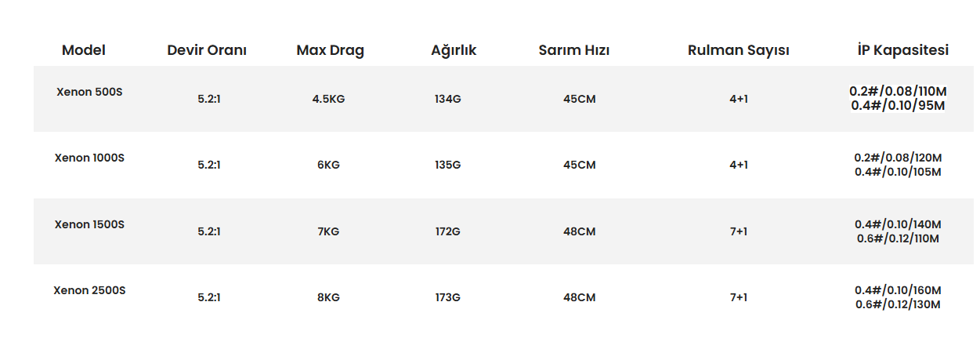980x342 pixels.
Task: Click the Max Drag header
Action: pos(330,50)
